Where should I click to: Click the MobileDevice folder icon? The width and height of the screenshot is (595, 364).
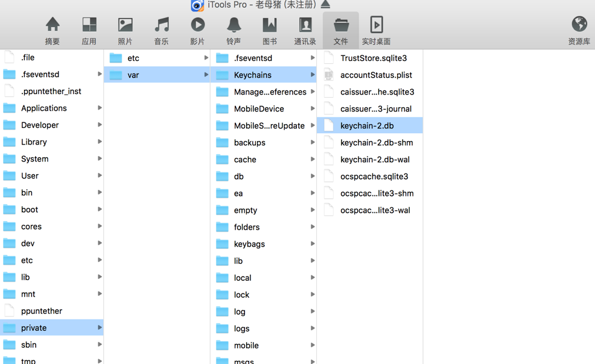222,109
